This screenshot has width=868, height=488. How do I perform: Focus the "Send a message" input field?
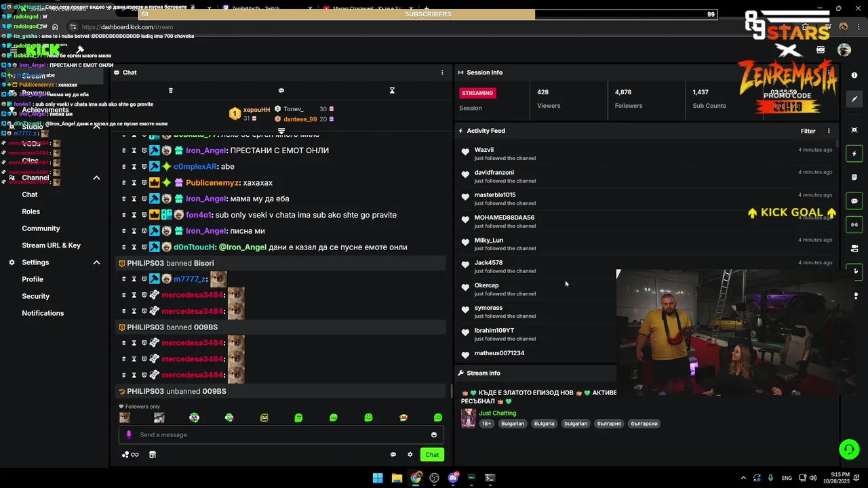(281, 435)
